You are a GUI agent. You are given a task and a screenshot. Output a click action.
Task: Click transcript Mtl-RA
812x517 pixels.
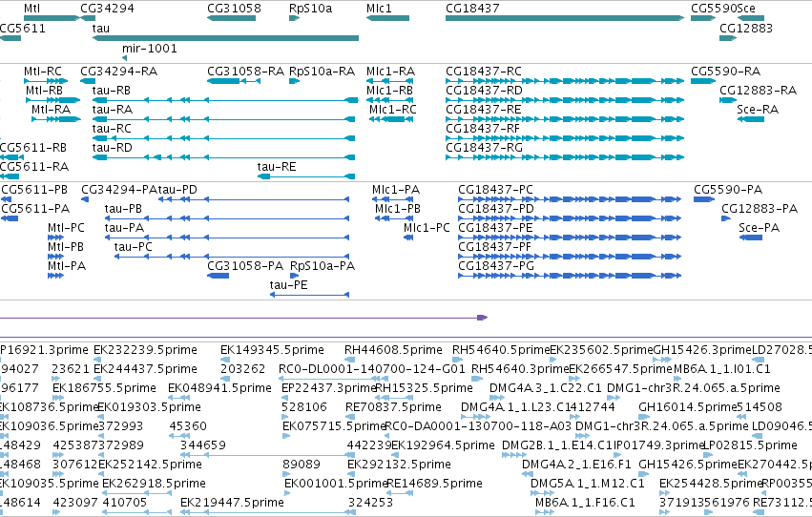coord(56,119)
